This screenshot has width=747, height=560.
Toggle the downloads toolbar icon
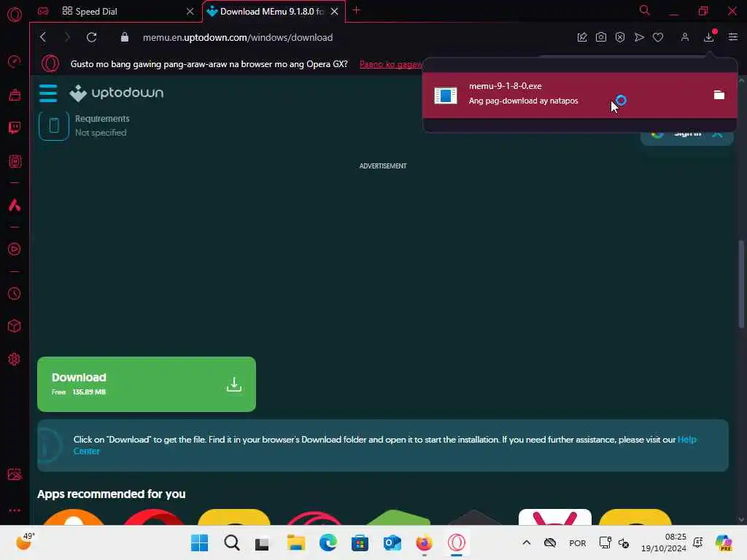click(709, 37)
